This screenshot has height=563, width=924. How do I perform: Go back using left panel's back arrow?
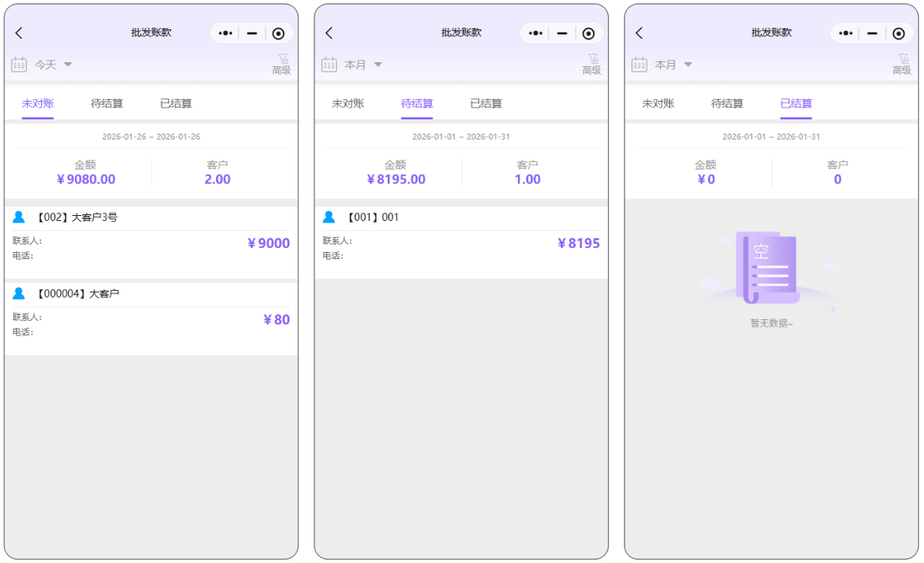coord(18,33)
